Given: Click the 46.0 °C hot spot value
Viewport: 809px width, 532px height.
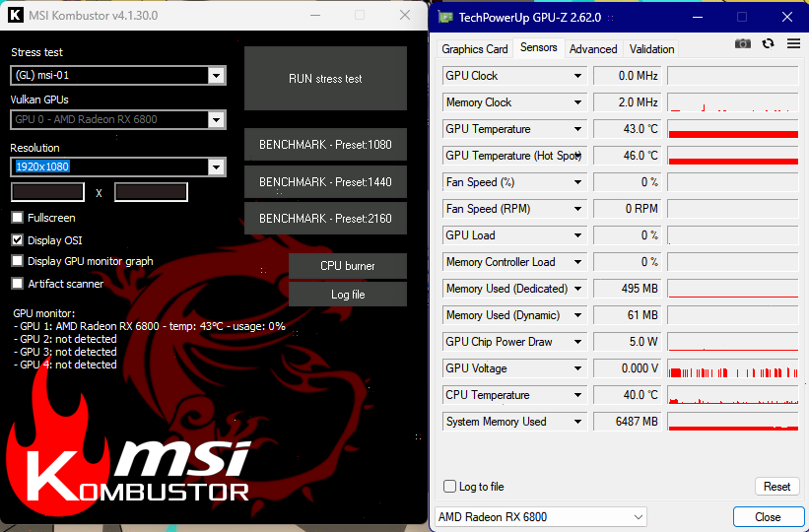Looking at the screenshot, I should point(628,156).
